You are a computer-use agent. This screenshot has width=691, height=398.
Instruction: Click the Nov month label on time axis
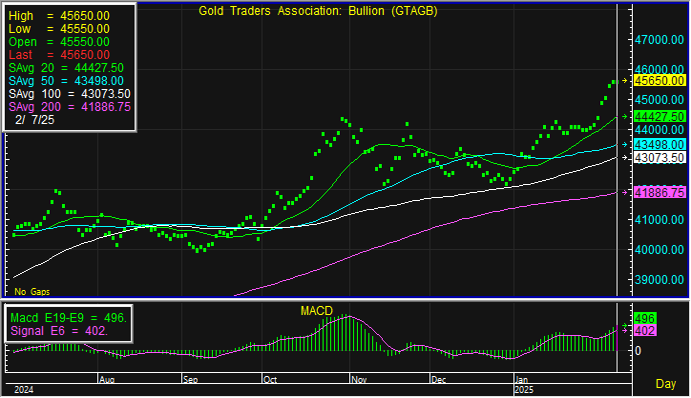click(x=359, y=379)
